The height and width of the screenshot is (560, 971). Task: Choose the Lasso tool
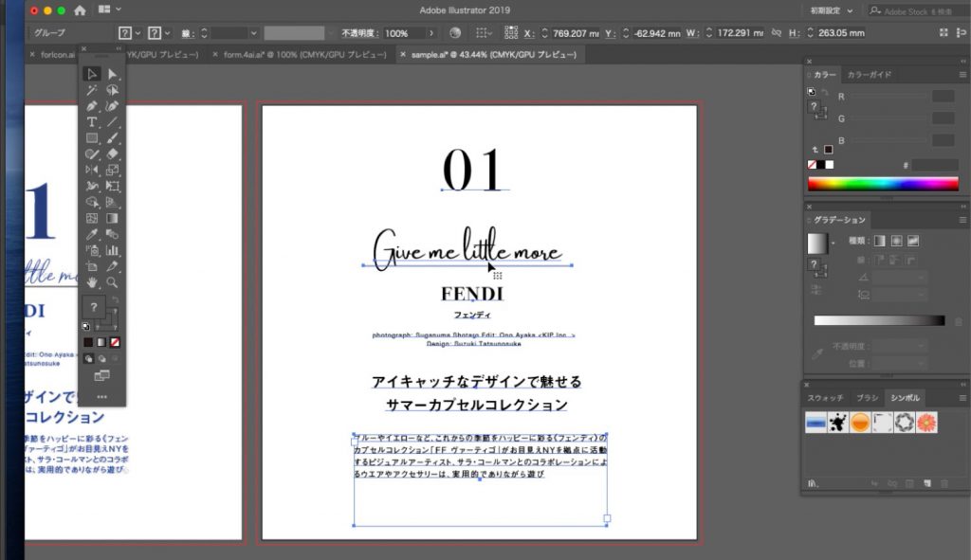coord(112,90)
